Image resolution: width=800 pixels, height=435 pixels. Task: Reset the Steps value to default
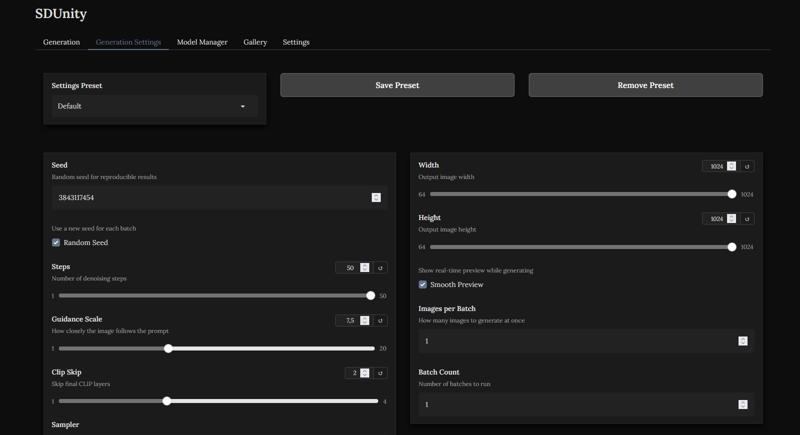pos(380,268)
